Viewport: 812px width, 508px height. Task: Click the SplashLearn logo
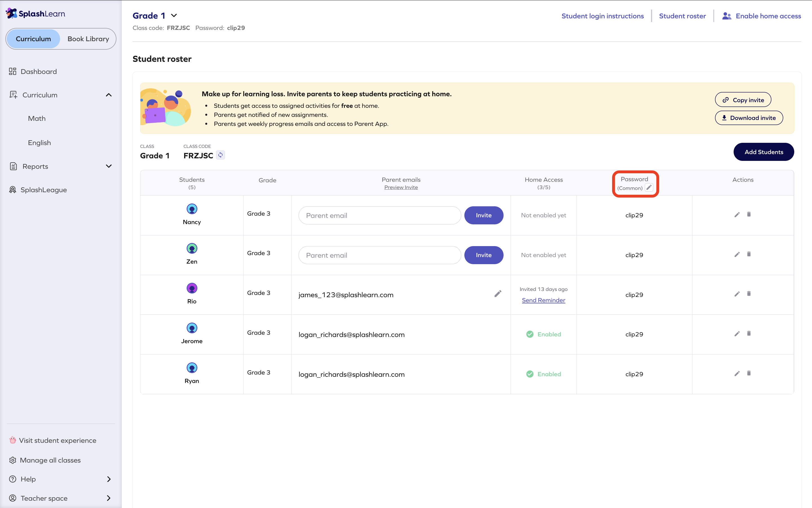pyautogui.click(x=35, y=14)
